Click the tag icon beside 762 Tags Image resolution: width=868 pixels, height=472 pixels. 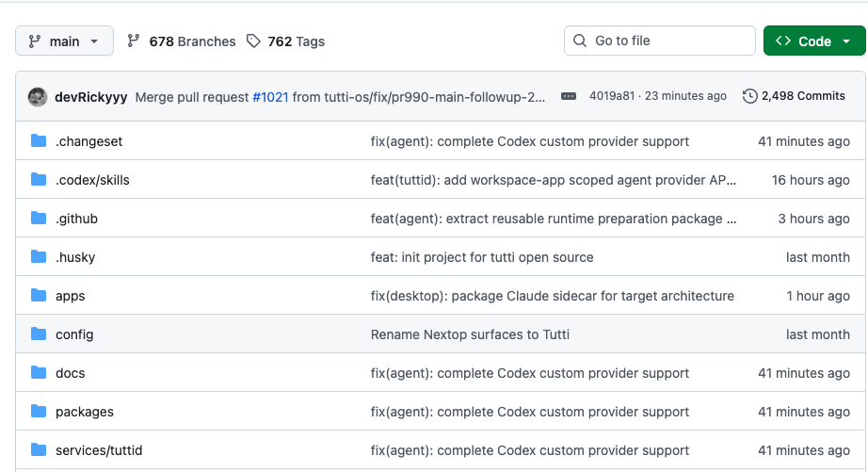(x=253, y=41)
